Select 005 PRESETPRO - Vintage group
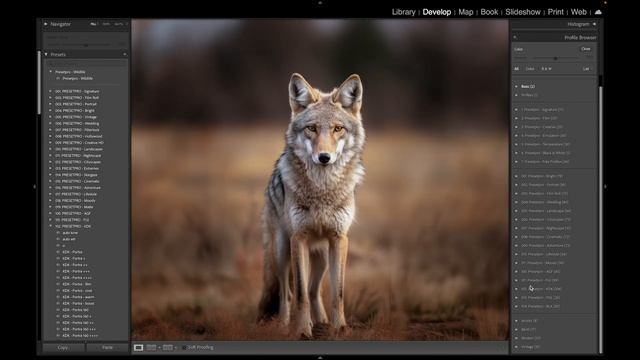 76,117
